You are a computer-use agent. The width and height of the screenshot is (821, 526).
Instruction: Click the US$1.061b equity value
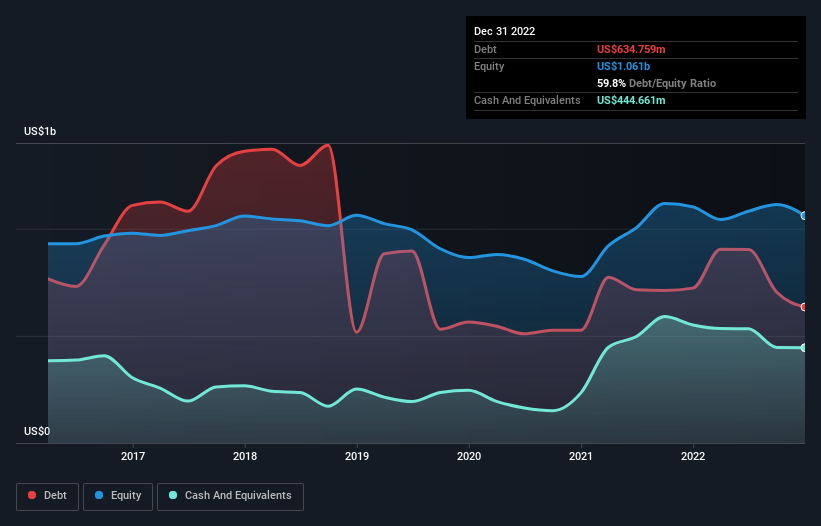pyautogui.click(x=623, y=66)
